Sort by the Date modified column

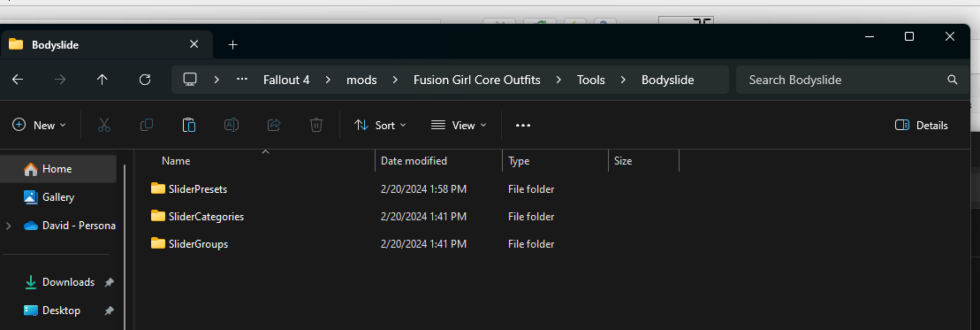pos(414,161)
